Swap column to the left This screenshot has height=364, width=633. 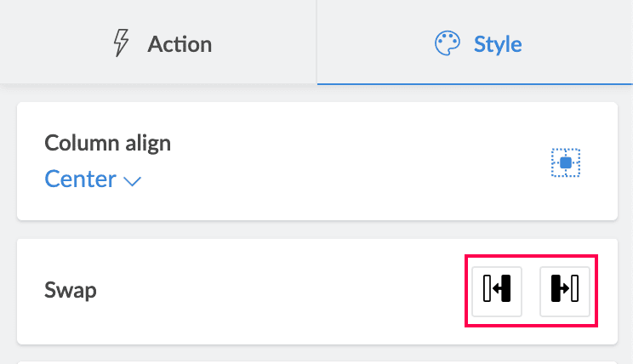pos(497,290)
